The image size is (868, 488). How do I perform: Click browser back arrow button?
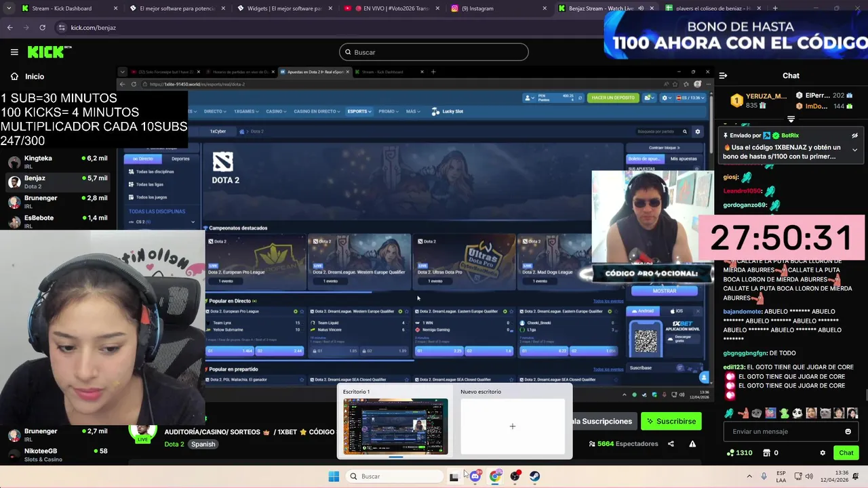[9, 27]
